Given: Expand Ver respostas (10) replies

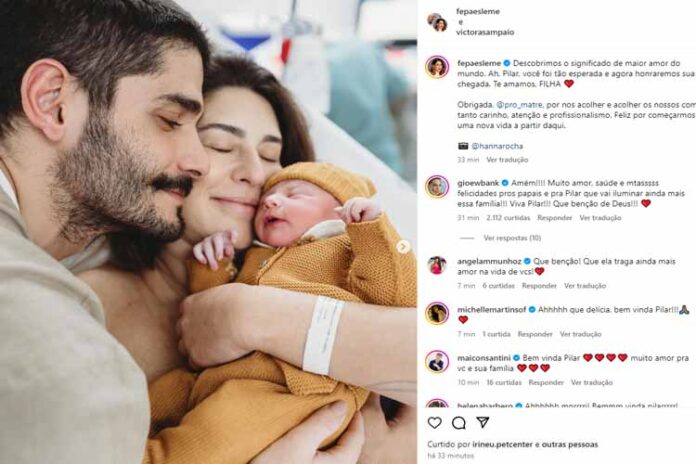Looking at the screenshot, I should coord(512,238).
